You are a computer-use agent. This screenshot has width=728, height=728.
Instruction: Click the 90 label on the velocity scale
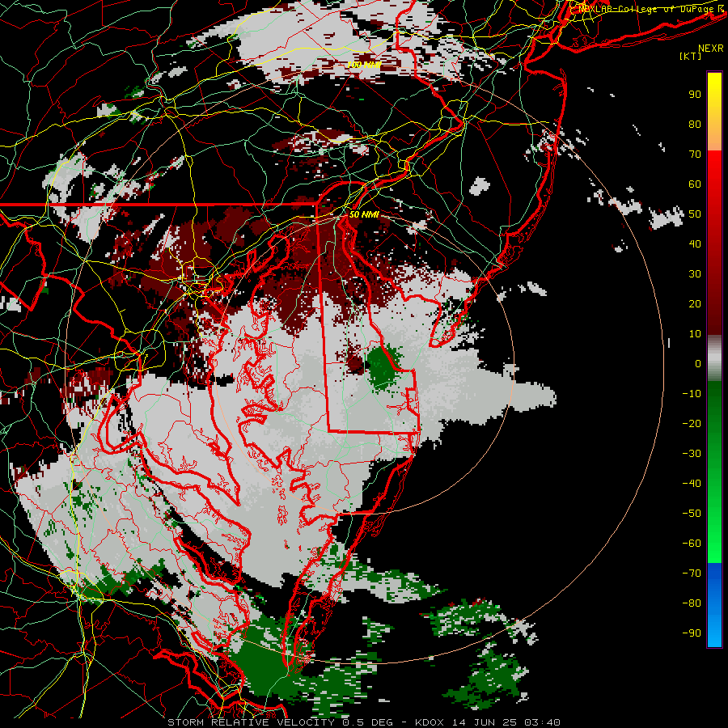tap(695, 95)
